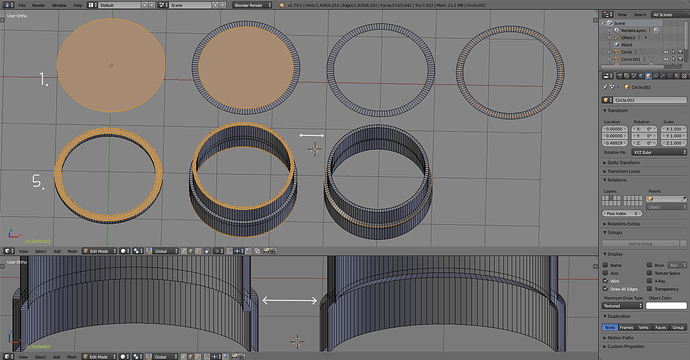The width and height of the screenshot is (690, 360).
Task: Enable the Bounds display checkbox
Action: pyautogui.click(x=649, y=265)
